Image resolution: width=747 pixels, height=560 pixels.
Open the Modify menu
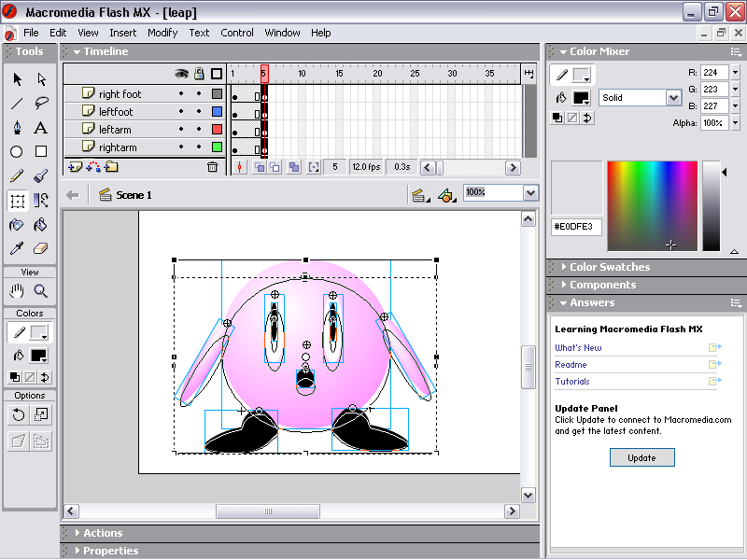162,33
